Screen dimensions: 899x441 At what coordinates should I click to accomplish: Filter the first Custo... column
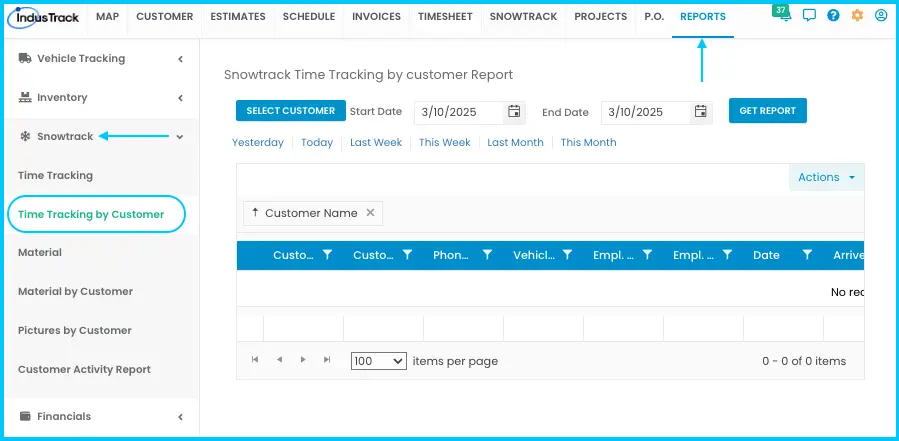(327, 255)
